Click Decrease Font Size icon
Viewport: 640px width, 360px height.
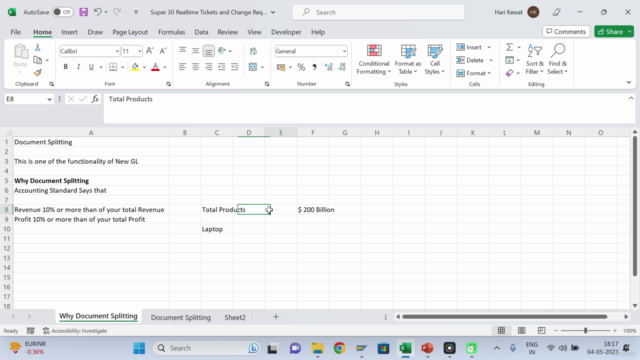coord(162,51)
